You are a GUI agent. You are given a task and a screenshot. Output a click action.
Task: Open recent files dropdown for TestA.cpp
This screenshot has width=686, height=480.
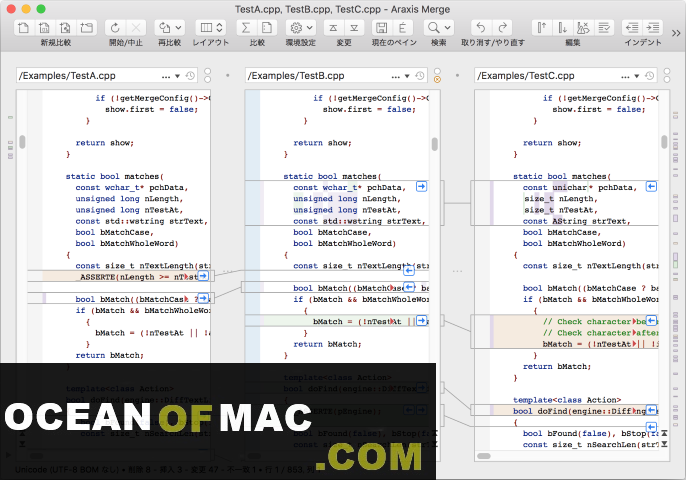(177, 76)
